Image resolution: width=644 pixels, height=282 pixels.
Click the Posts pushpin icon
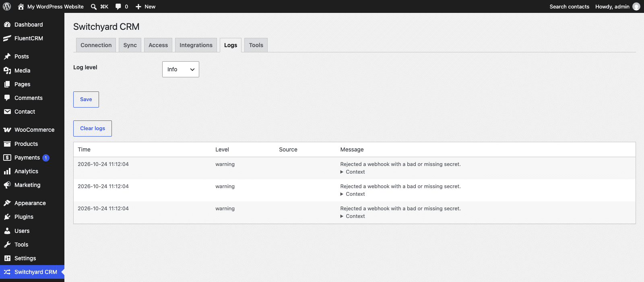7,56
